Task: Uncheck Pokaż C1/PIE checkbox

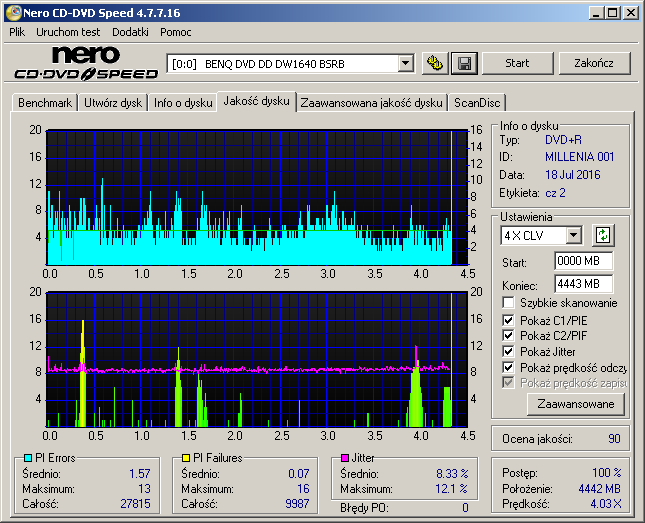Action: pos(508,320)
